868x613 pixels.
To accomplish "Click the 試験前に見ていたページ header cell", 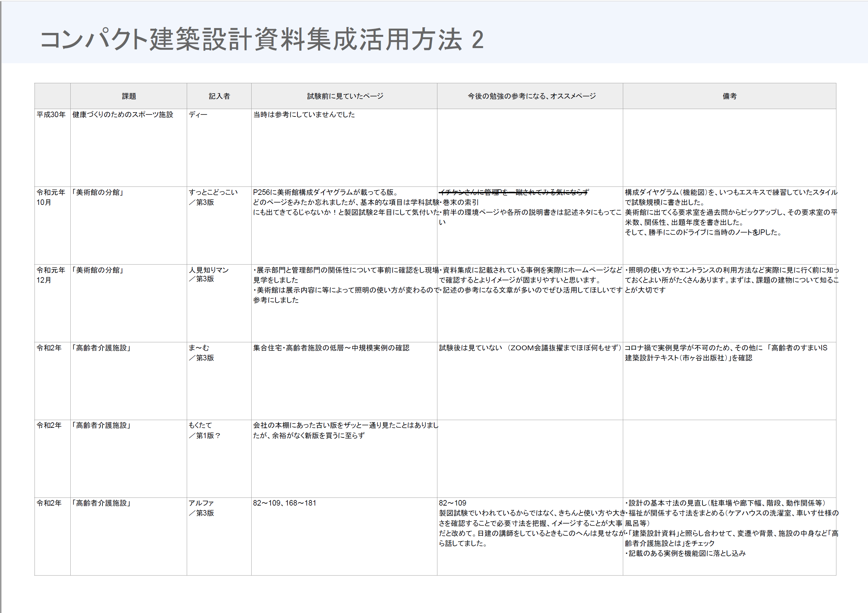I will 345,96.
